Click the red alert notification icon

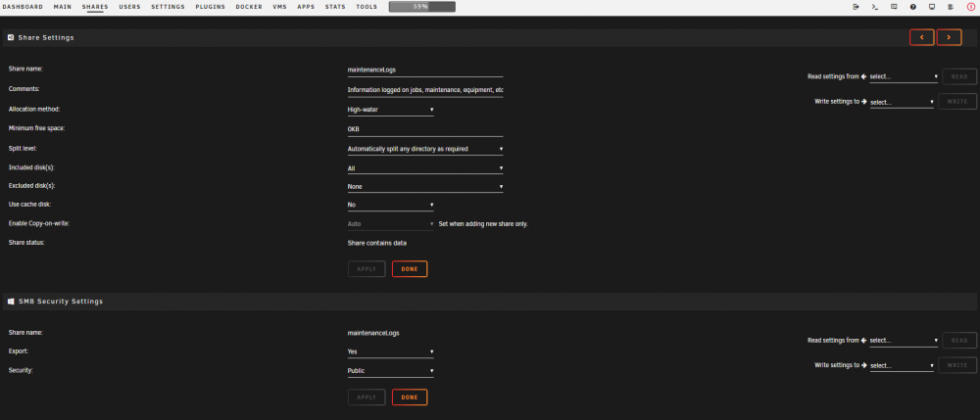click(970, 7)
